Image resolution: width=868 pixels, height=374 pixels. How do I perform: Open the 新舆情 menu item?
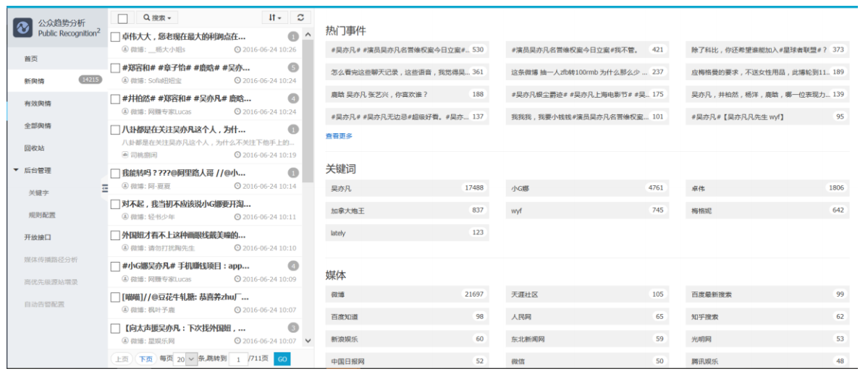(34, 81)
